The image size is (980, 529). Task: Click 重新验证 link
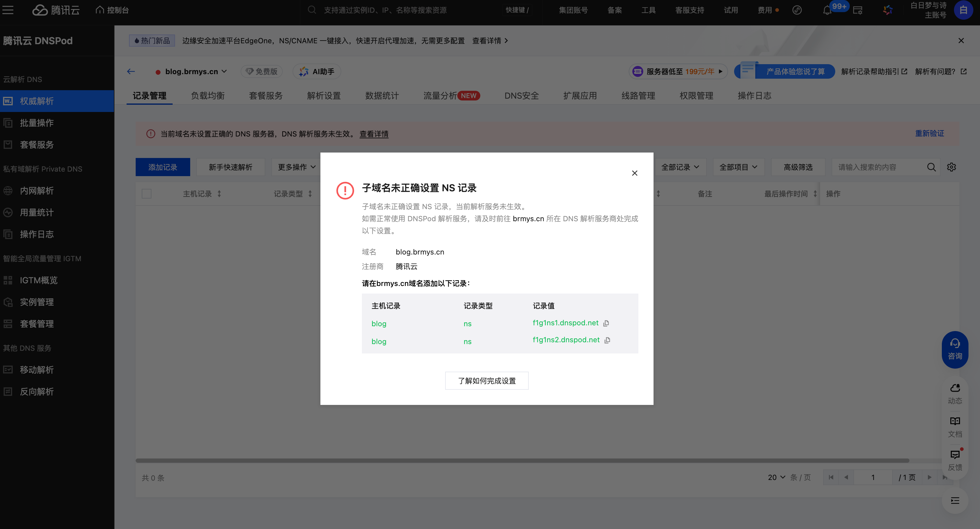[x=929, y=133]
